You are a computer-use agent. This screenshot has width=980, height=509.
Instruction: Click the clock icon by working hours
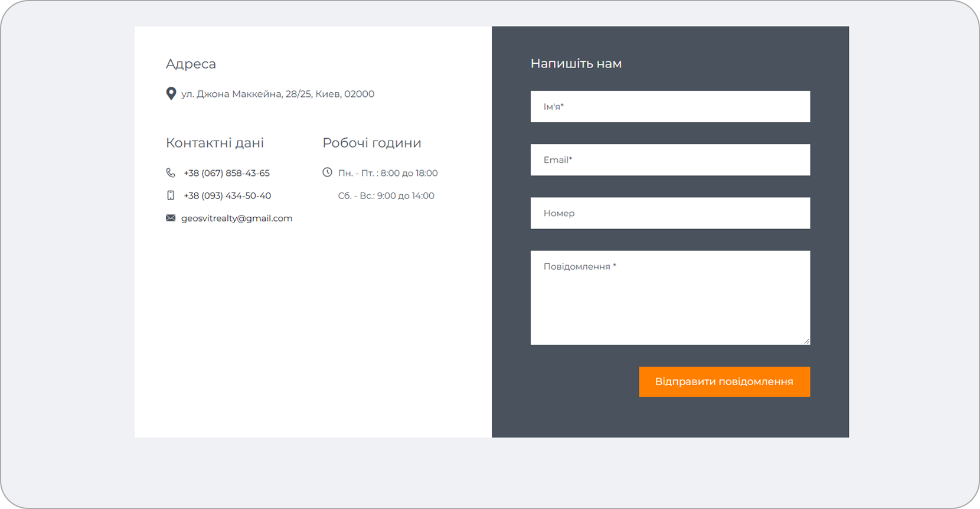tap(327, 172)
